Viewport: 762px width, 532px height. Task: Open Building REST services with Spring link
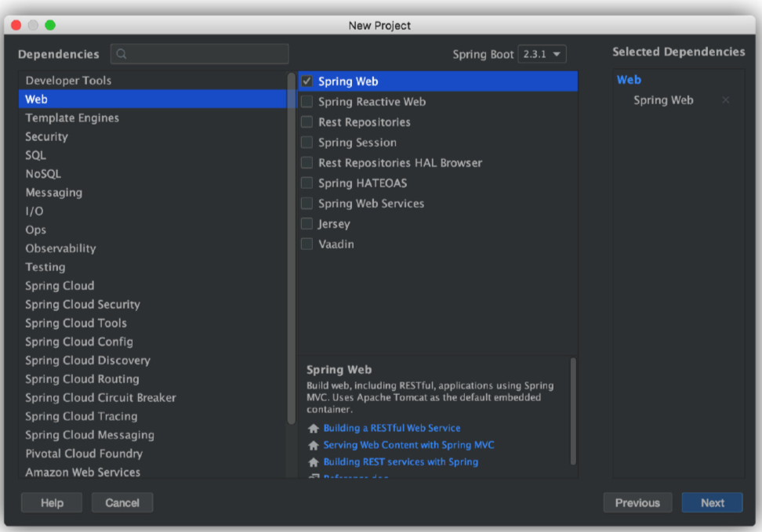[x=401, y=462]
